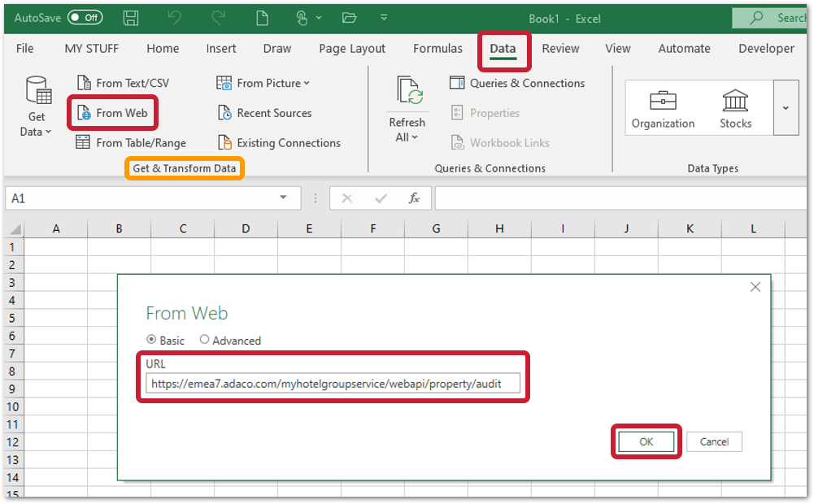Open the Draw tab
The height and width of the screenshot is (504, 814).
[277, 49]
